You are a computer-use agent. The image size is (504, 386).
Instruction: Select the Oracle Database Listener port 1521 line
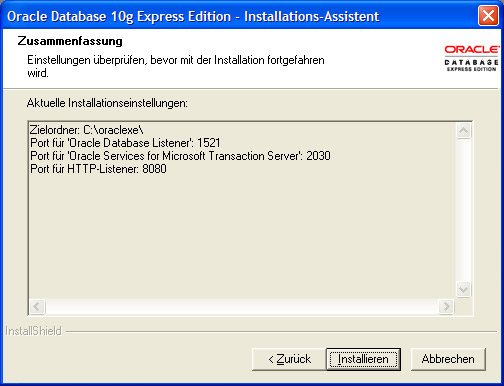tap(125, 143)
